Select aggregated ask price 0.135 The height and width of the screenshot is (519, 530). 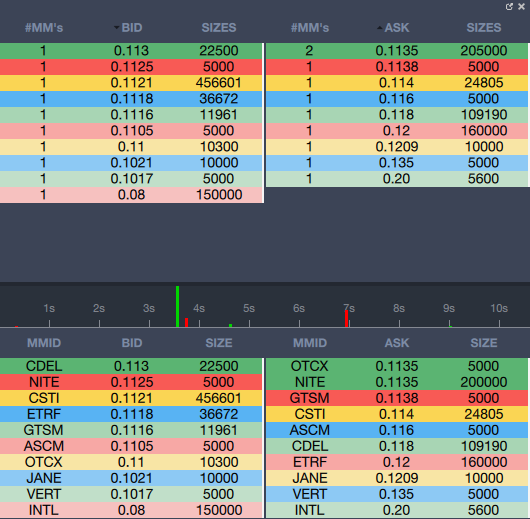pyautogui.click(x=396, y=163)
